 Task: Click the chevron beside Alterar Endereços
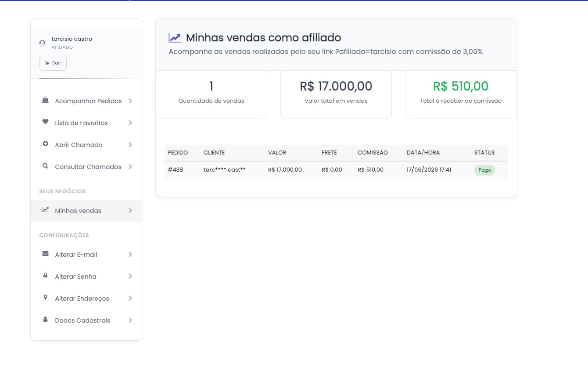tap(130, 298)
